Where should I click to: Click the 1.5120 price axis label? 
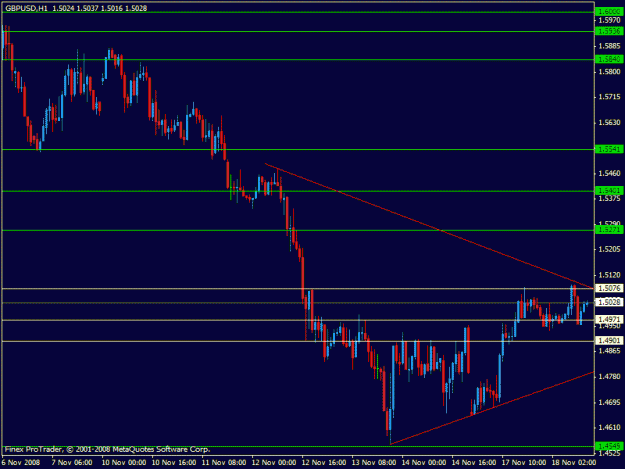[609, 275]
